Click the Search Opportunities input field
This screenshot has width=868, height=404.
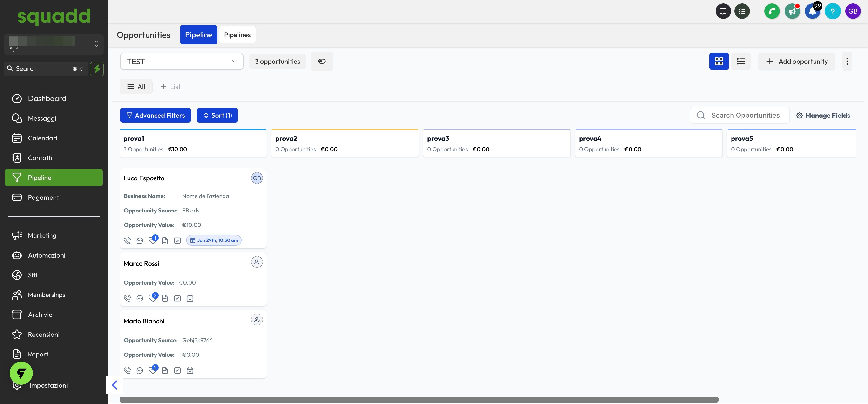click(x=745, y=116)
